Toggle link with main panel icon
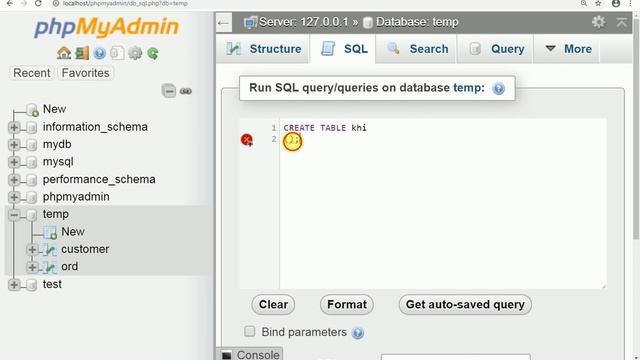Screen dimensions: 640x360 (x=186, y=91)
